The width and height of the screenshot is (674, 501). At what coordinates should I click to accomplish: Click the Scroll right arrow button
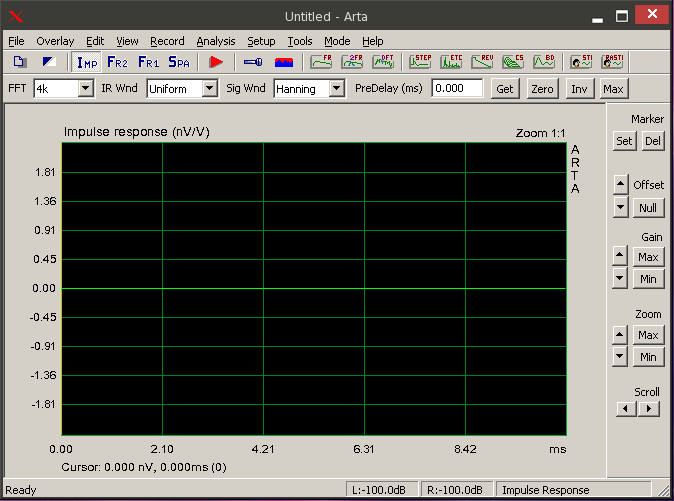(649, 409)
